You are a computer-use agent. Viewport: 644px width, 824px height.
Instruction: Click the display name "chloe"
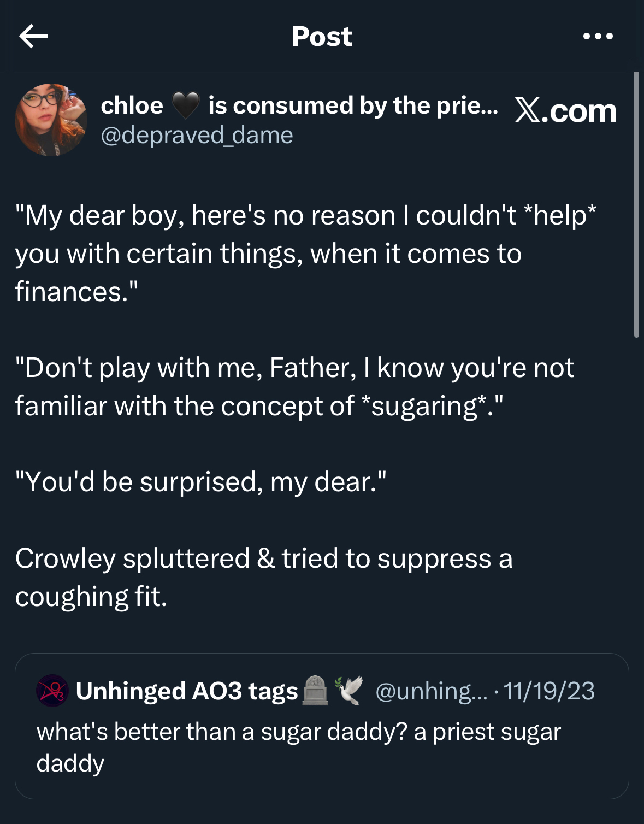132,105
